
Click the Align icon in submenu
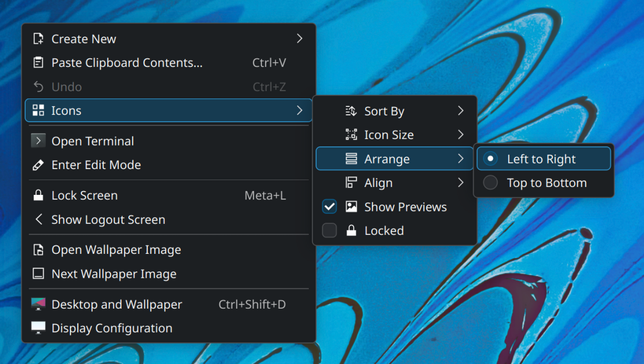351,183
